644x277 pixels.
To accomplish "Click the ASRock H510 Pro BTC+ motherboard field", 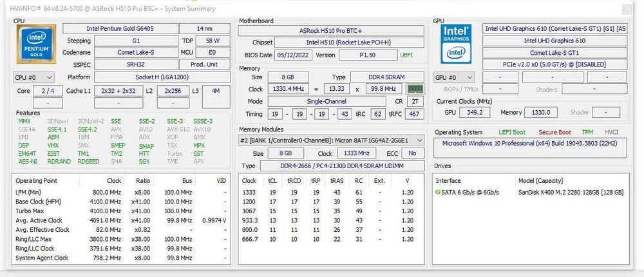I will (330, 31).
